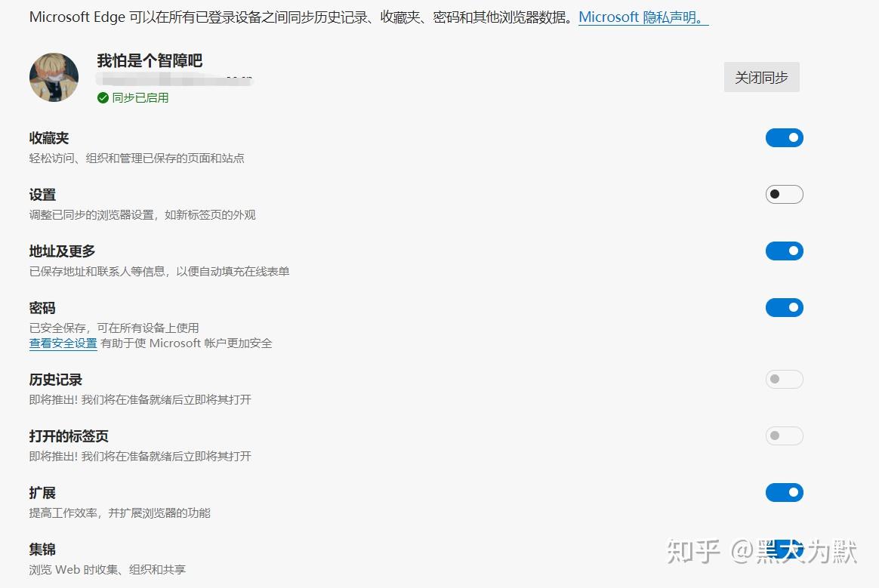Click the 地址及更多 heading
879x588 pixels.
click(62, 251)
